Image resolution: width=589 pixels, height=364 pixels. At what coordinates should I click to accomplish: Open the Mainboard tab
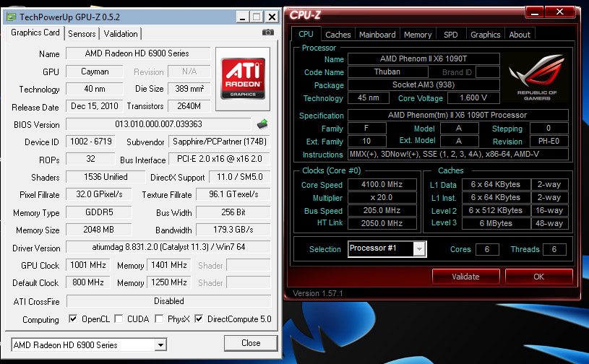tap(377, 35)
